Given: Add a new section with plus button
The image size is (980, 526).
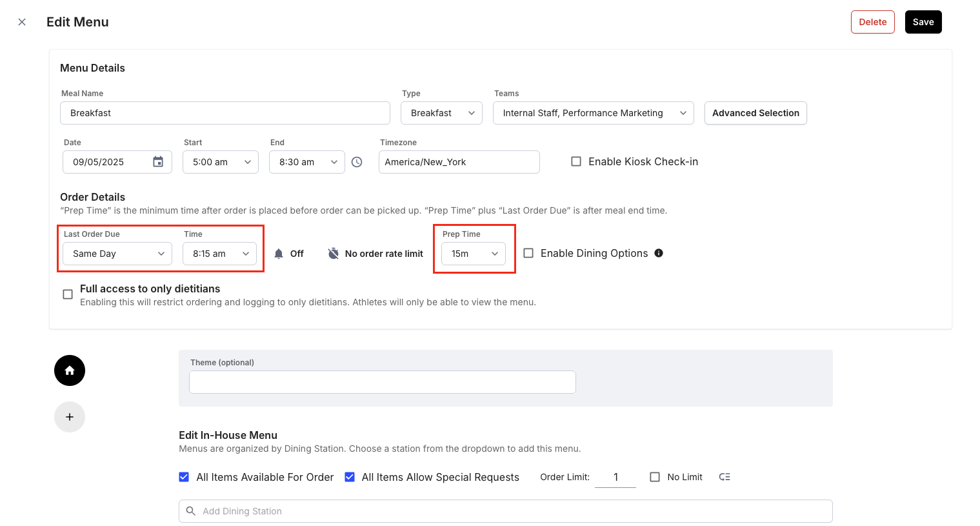Looking at the screenshot, I should click(x=70, y=417).
